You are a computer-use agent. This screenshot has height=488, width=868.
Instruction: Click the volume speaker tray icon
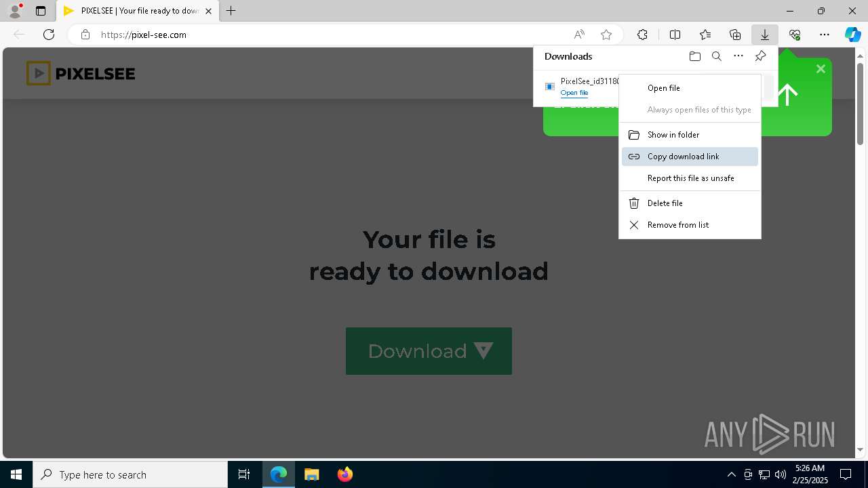780,474
